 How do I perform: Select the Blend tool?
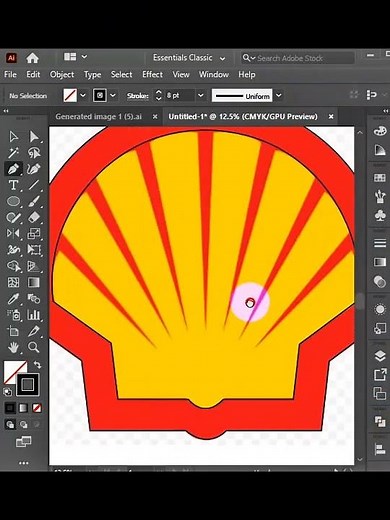[34, 299]
